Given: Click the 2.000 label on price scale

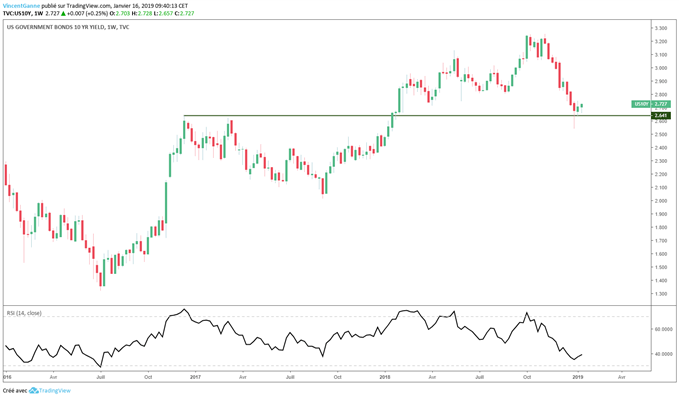Looking at the screenshot, I should point(660,201).
